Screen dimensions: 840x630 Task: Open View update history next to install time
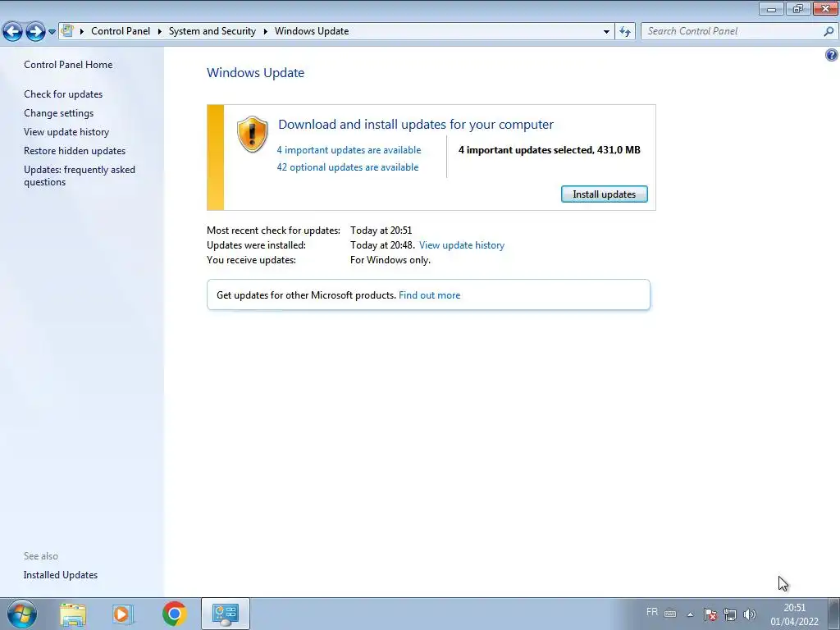pos(462,244)
